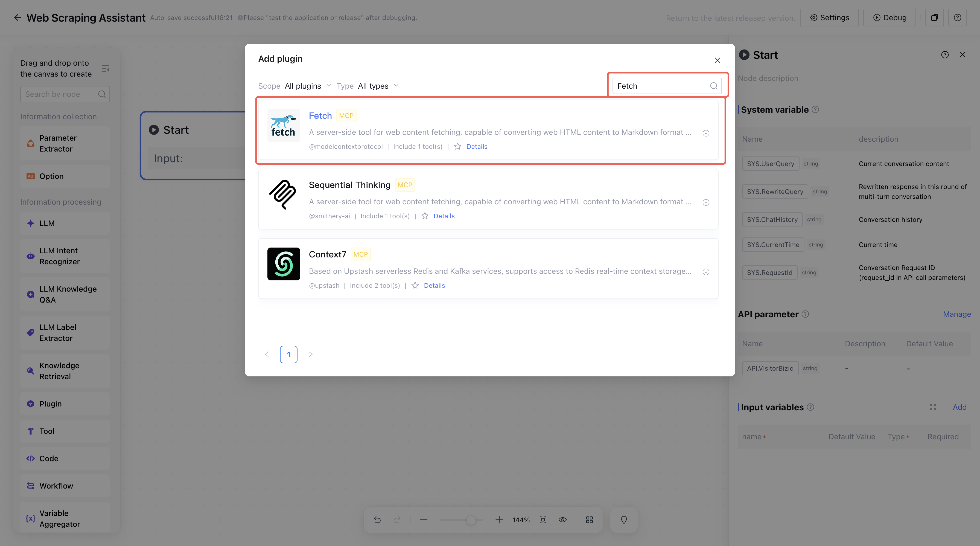Open the Type All types dropdown
The height and width of the screenshot is (546, 980).
coord(378,86)
